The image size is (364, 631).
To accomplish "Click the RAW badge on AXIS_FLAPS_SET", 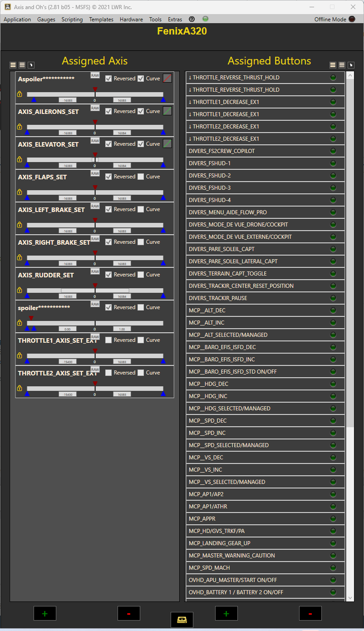I will point(95,173).
